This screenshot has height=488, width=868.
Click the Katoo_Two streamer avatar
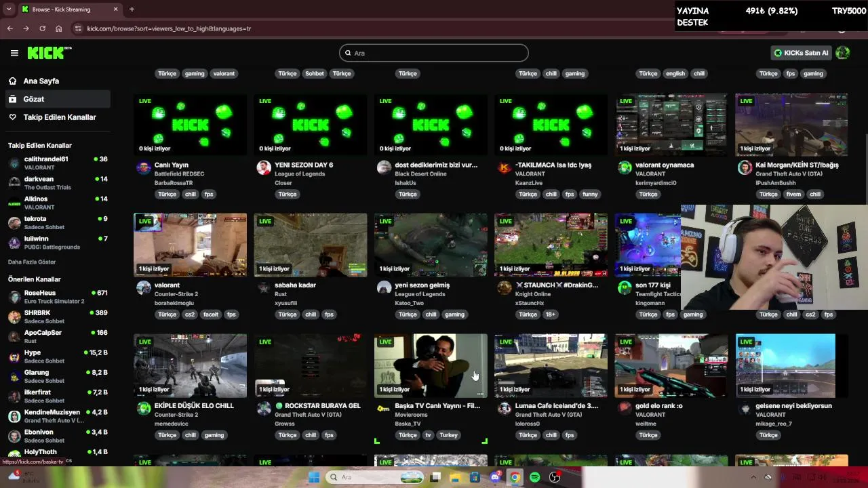click(x=384, y=288)
